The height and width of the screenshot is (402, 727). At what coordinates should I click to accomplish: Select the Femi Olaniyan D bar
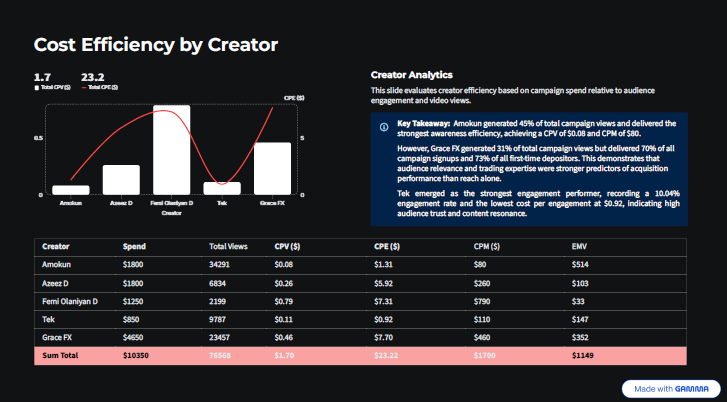tap(172, 150)
